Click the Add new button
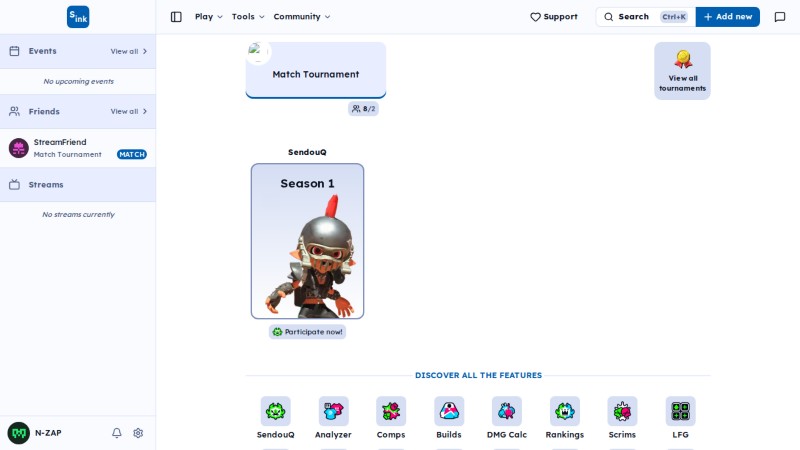The width and height of the screenshot is (800, 450). pyautogui.click(x=728, y=17)
